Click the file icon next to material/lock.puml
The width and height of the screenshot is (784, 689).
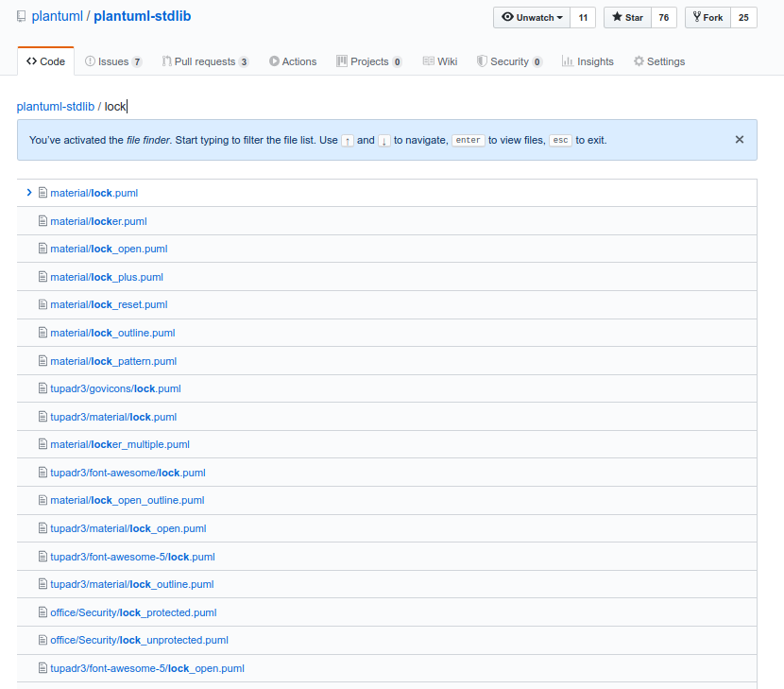point(43,193)
